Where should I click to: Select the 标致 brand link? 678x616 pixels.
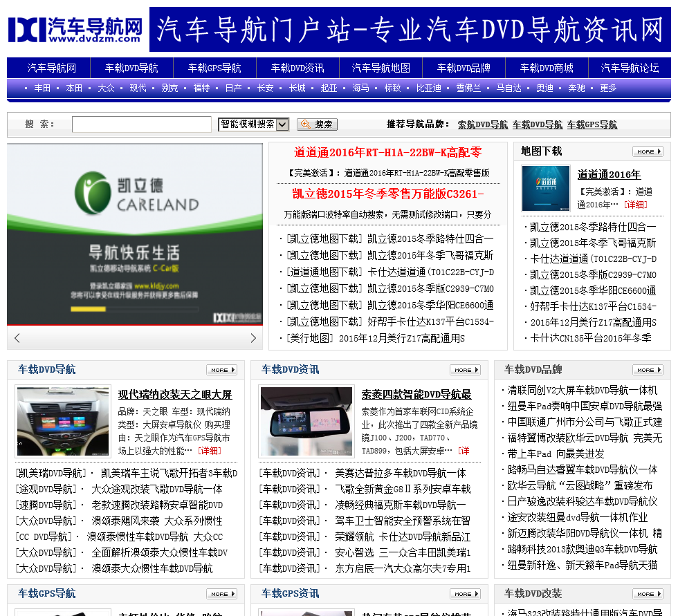tap(393, 88)
